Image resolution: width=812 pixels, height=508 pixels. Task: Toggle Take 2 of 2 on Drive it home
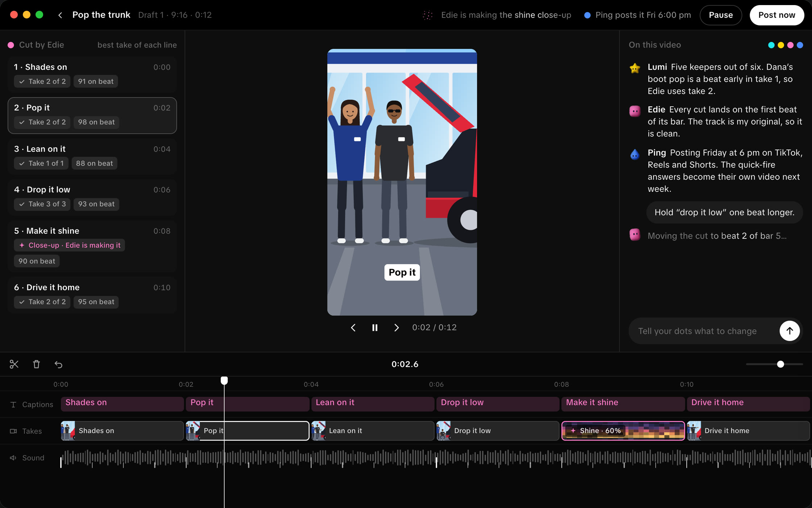point(42,302)
